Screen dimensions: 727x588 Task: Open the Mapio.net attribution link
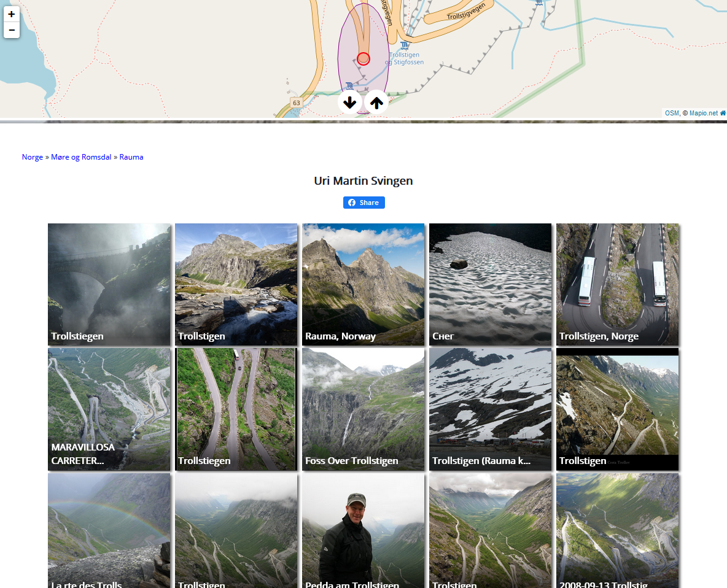pos(703,113)
